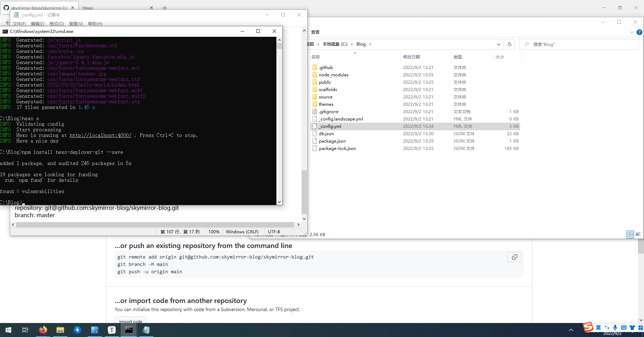
Task: Close the skymirror-blog browser tab
Action: pos(73,8)
